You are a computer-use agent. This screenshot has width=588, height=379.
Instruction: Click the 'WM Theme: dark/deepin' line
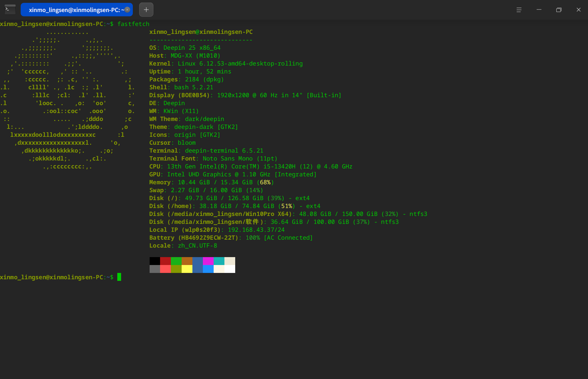click(x=187, y=119)
